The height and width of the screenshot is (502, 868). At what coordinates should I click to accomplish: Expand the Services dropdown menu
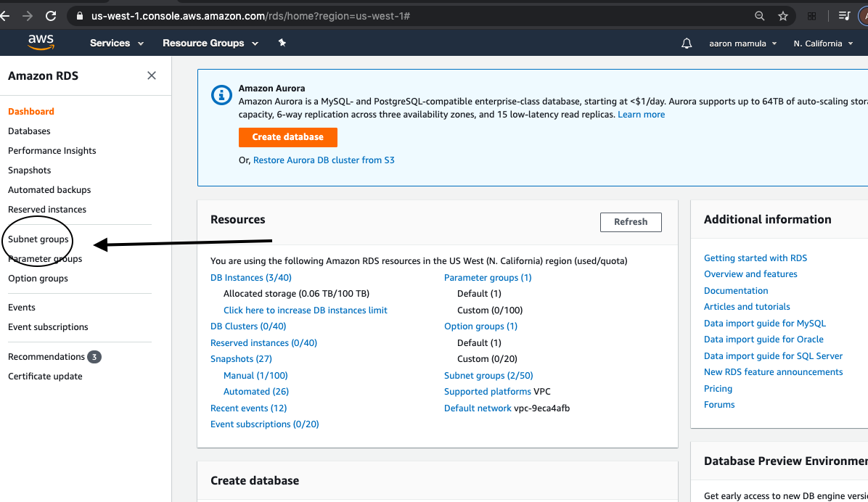(x=117, y=44)
